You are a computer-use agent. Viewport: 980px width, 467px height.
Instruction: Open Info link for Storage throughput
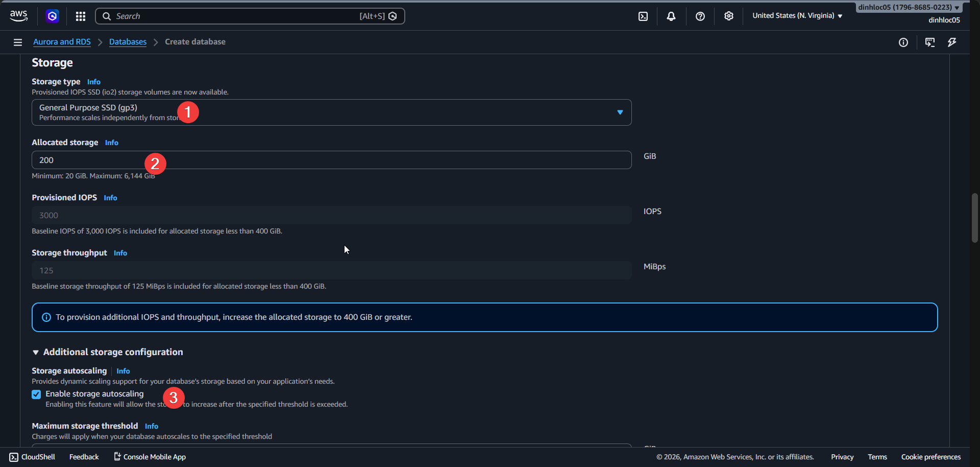(120, 253)
